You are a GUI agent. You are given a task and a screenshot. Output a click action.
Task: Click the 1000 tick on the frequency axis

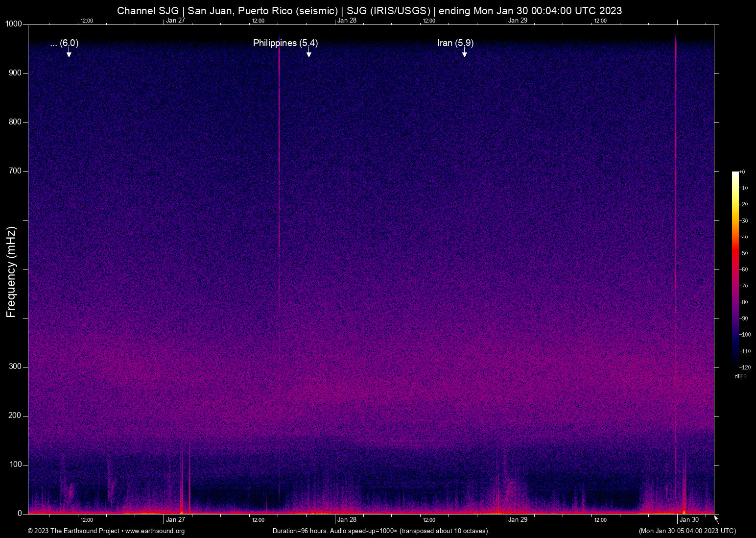pos(14,24)
